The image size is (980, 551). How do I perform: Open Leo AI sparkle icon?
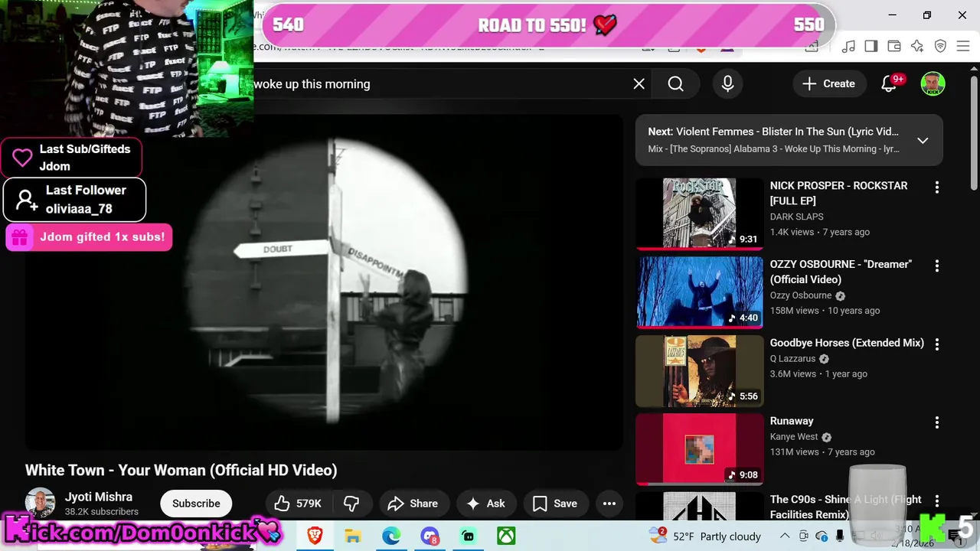(x=917, y=47)
